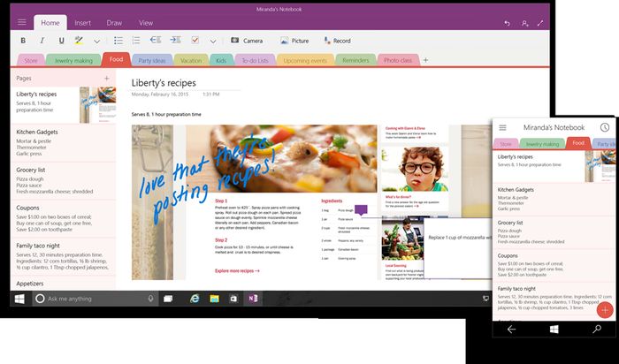Add a new page with plus icon
Image resolution: width=619 pixels, height=364 pixels.
(x=106, y=79)
